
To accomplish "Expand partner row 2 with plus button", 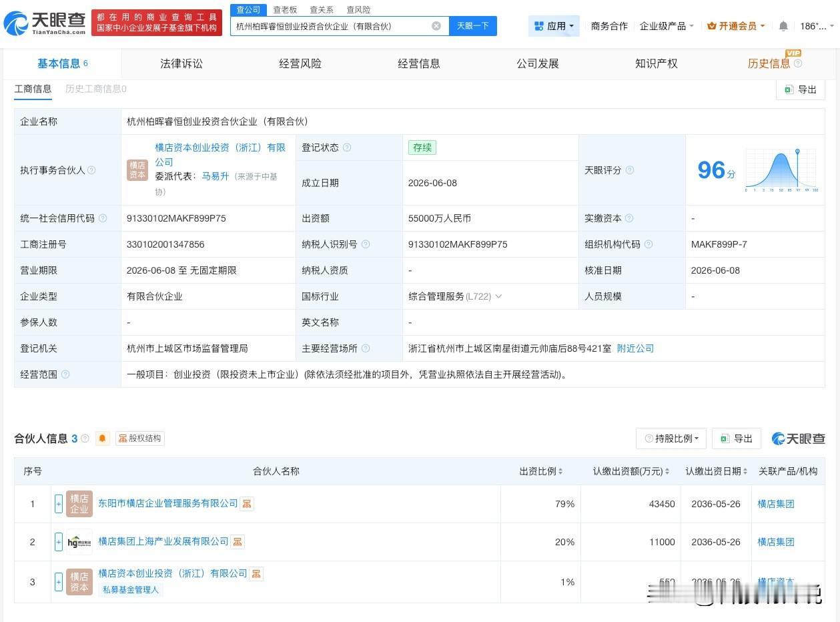I will [x=59, y=542].
